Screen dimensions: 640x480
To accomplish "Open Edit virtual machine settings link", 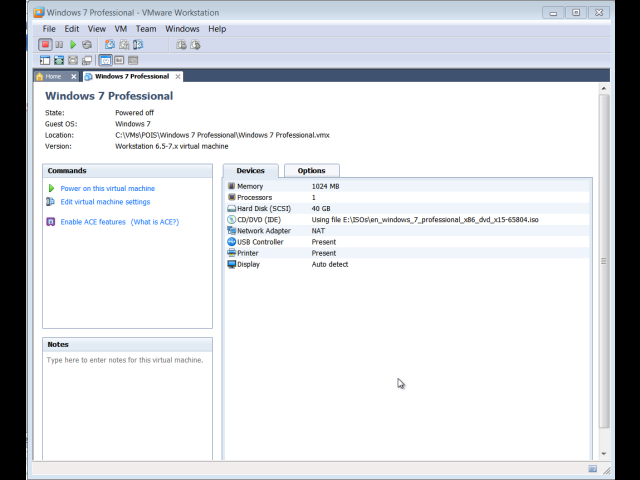I will (105, 202).
